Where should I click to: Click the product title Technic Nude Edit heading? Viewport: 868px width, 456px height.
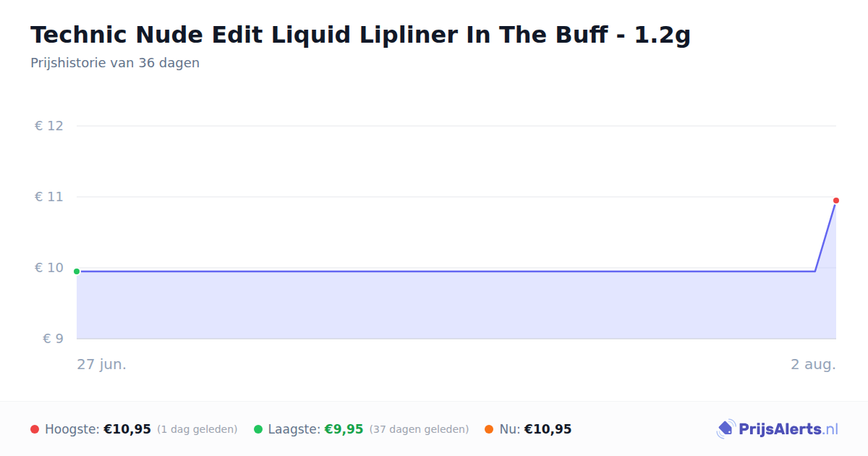[360, 35]
